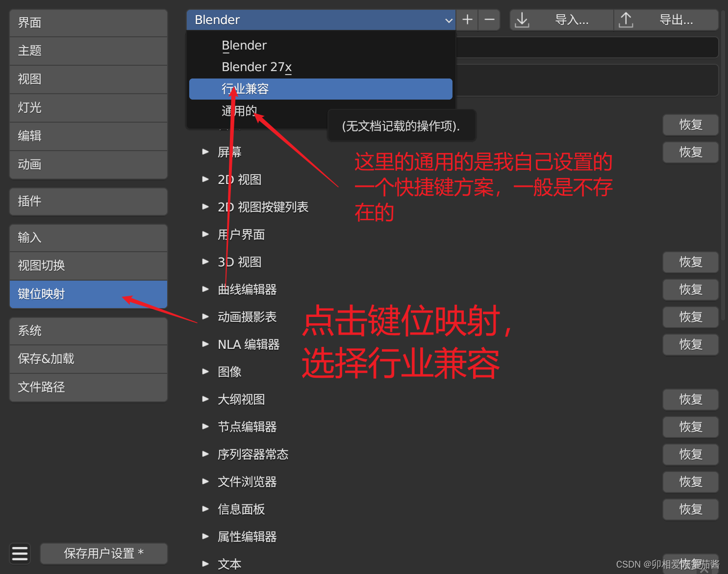
Task: Open the Blender keymap preset dropdown
Action: pyautogui.click(x=321, y=20)
